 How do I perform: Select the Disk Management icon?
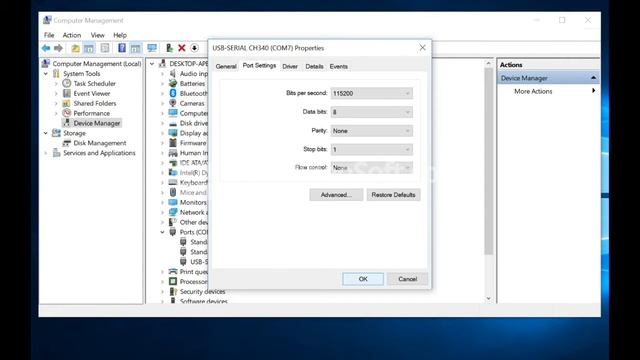pos(67,143)
